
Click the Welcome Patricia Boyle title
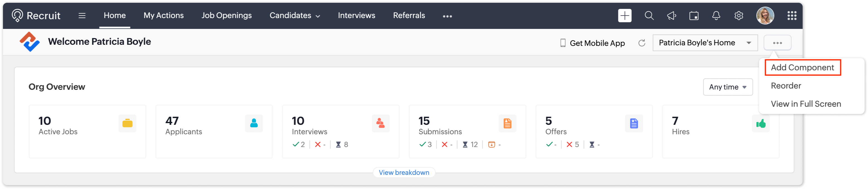[x=99, y=42]
